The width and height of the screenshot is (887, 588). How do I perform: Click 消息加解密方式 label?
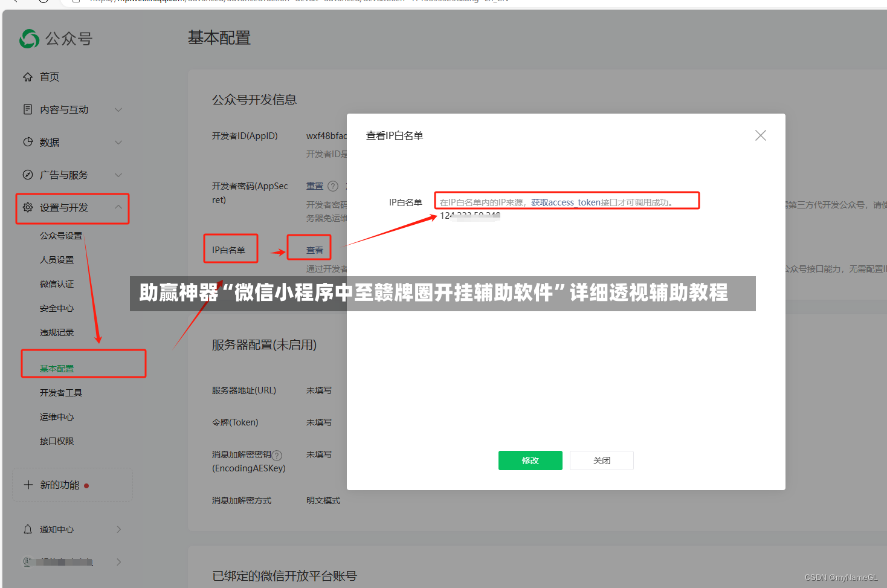coord(242,500)
